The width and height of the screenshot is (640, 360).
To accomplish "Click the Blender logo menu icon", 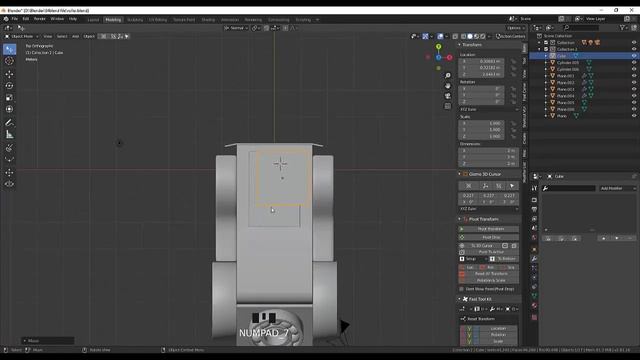I will (6, 19).
